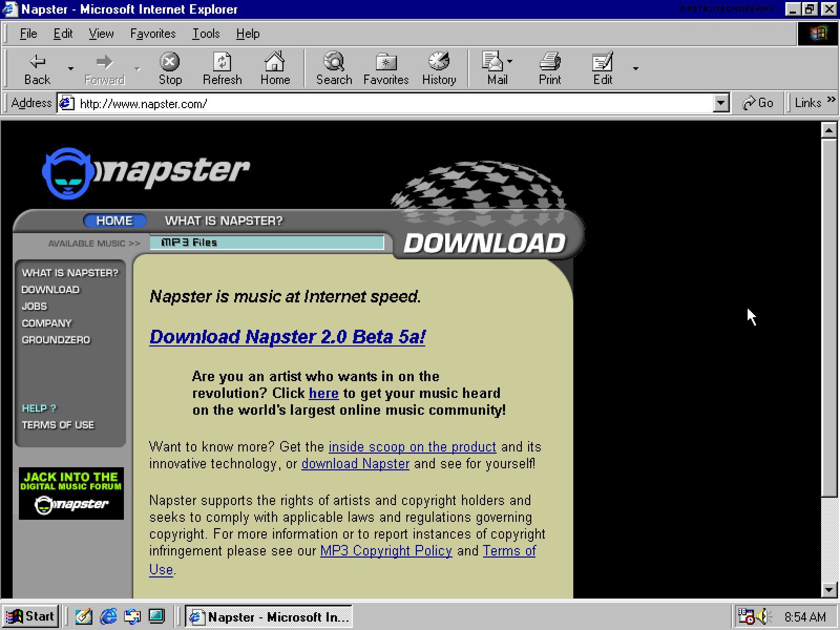Stop loading the page with Stop button

(x=170, y=69)
